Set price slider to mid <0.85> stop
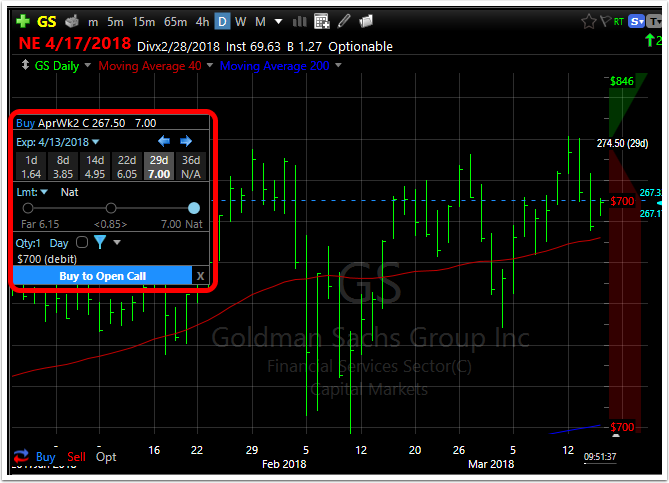Screen dimensions: 669x483 pos(111,208)
